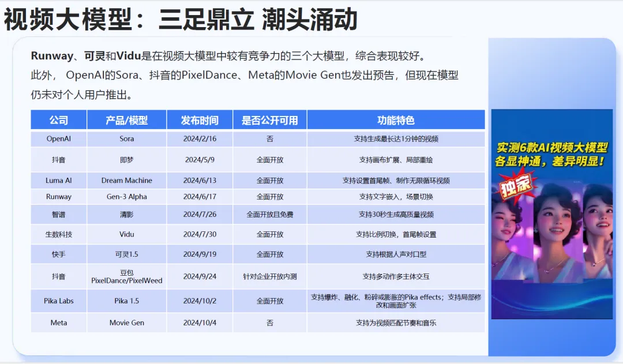The image size is (623, 364).
Task: Click 支持多动作多主体交互 feature cell
Action: click(396, 276)
